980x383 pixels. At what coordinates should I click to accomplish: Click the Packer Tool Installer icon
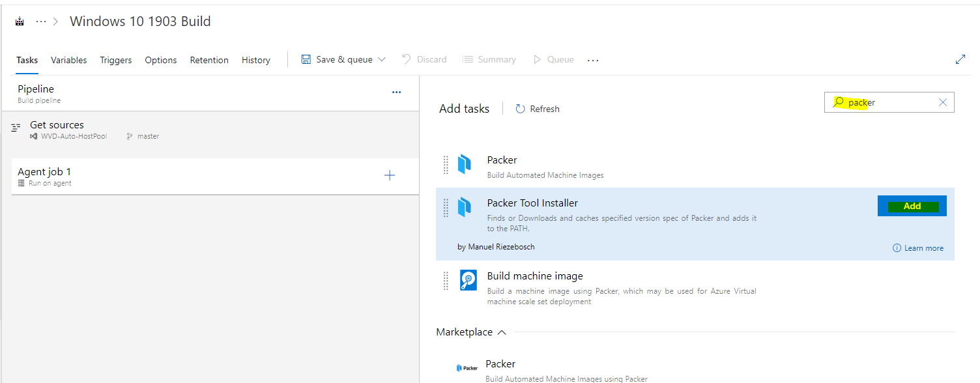click(465, 208)
